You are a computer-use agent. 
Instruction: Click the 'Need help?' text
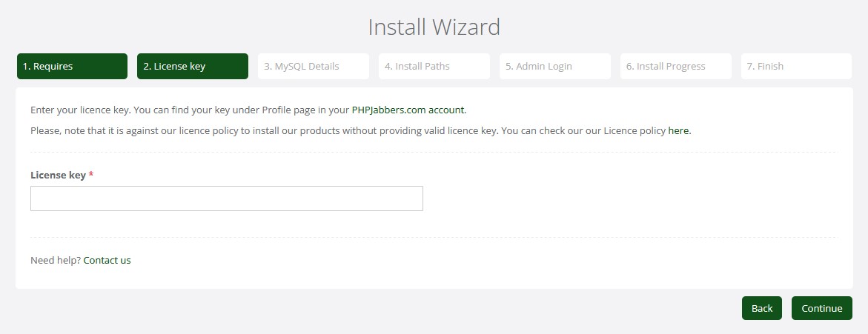pyautogui.click(x=56, y=260)
